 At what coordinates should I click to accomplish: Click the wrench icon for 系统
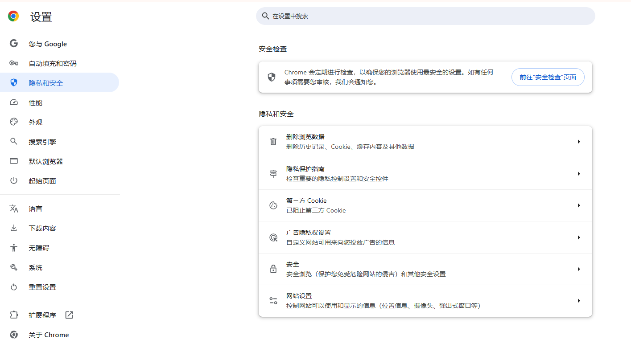pos(14,267)
